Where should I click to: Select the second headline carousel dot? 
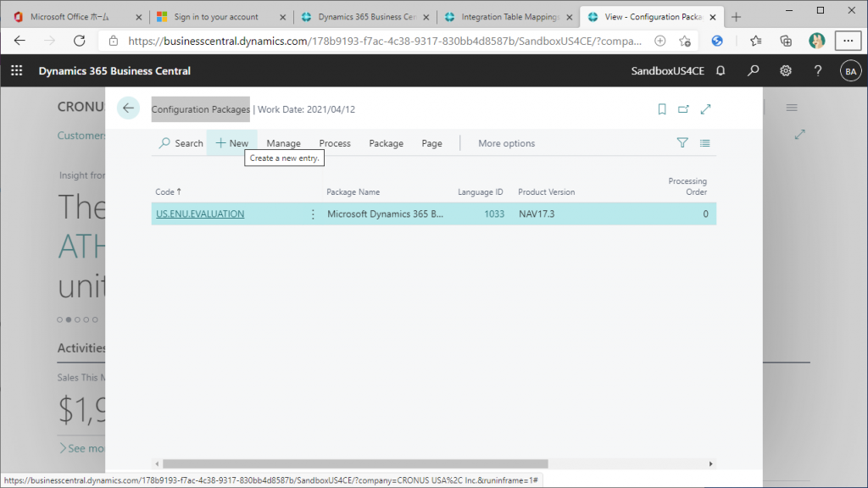pyautogui.click(x=69, y=319)
